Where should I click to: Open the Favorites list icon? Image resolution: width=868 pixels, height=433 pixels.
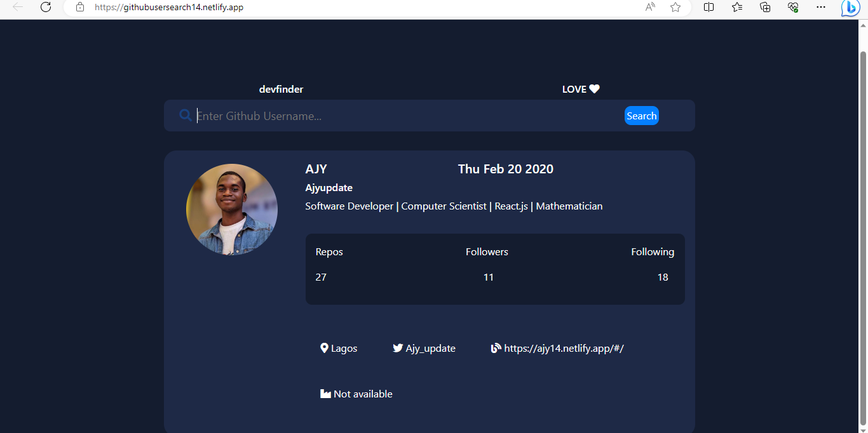737,7
